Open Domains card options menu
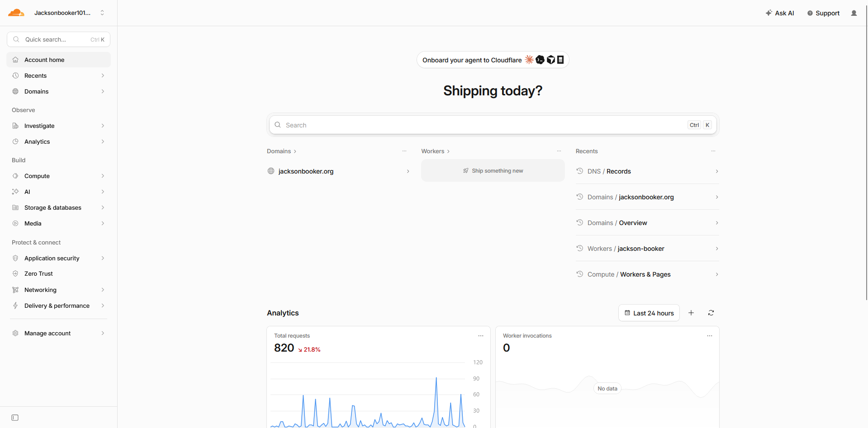Screen dimensions: 868x428 (x=404, y=151)
